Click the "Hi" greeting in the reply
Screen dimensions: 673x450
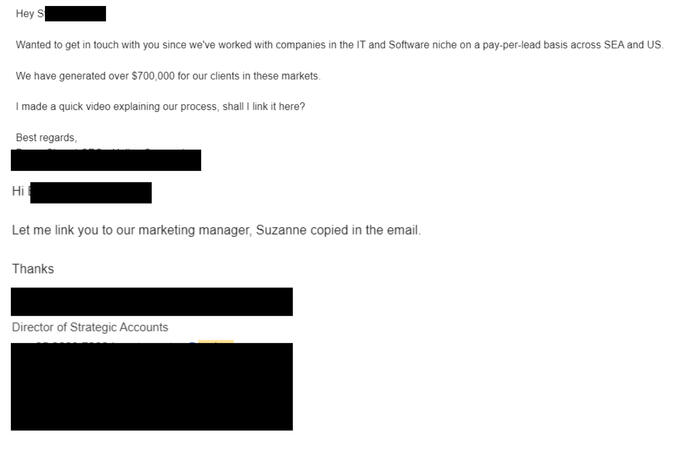click(x=18, y=191)
